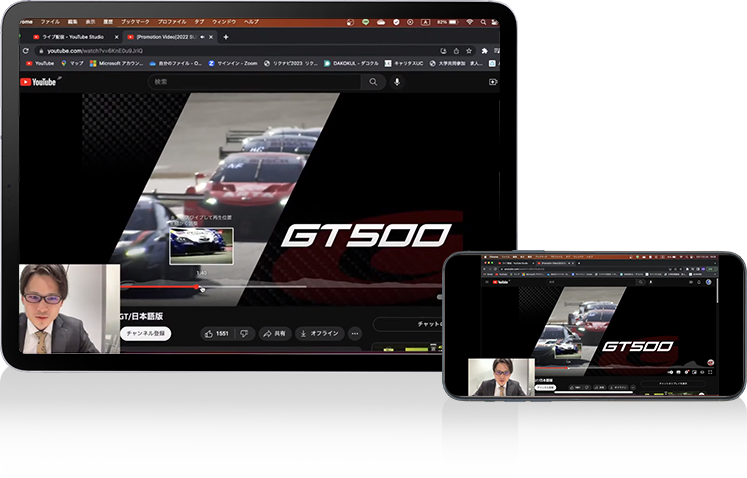Open the ヘルプ menu

click(251, 22)
